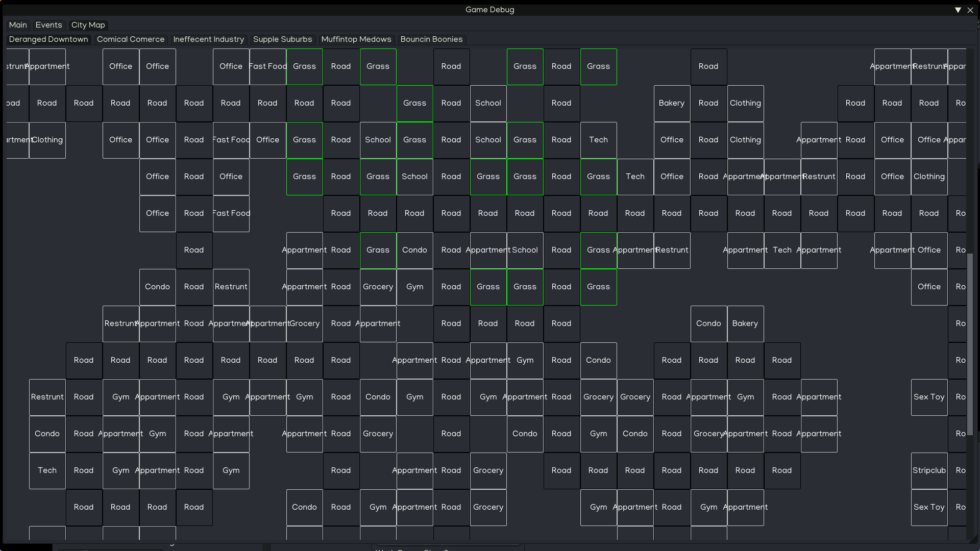This screenshot has width=980, height=551.
Task: Click the Bakery tile beside Condo
Action: click(x=745, y=323)
